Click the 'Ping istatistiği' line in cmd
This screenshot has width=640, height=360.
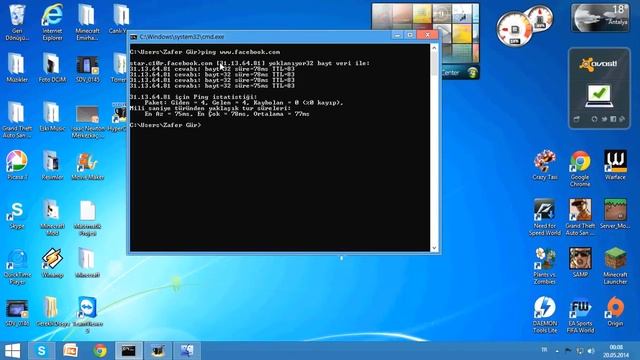[x=194, y=97]
